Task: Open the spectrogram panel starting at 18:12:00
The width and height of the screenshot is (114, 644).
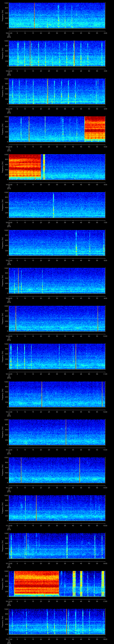Action: click(57, 432)
